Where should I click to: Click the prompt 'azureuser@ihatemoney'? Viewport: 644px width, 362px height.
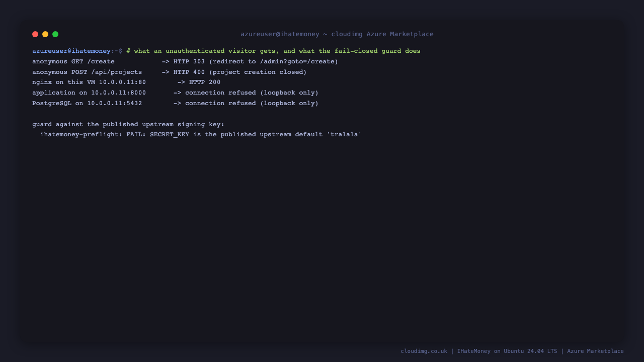tap(71, 51)
